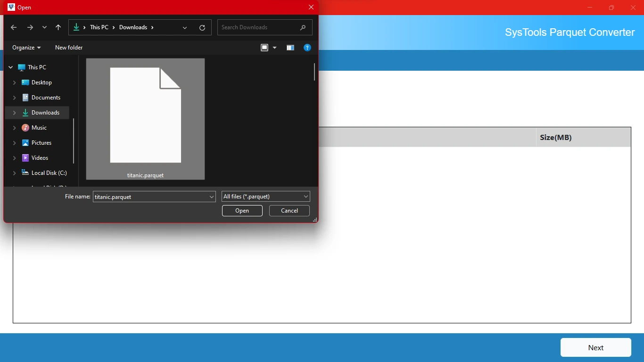
Task: Click the Cancel button
Action: (x=289, y=211)
